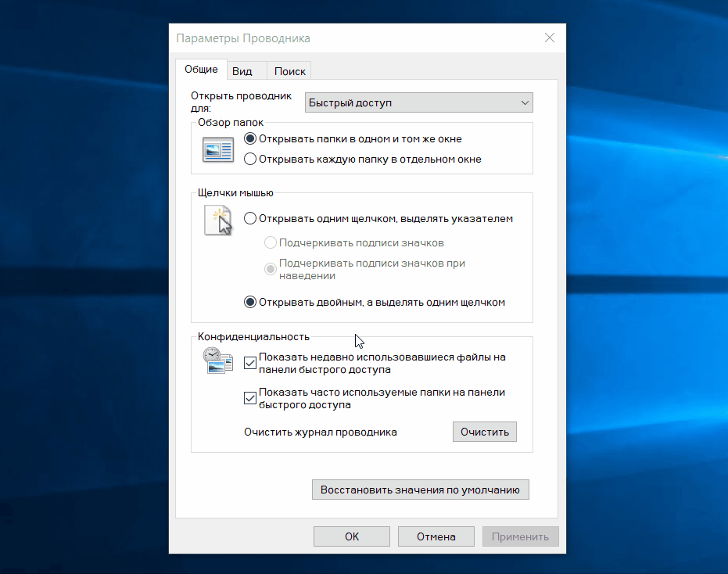
Task: Click the Очистить button
Action: 485,432
